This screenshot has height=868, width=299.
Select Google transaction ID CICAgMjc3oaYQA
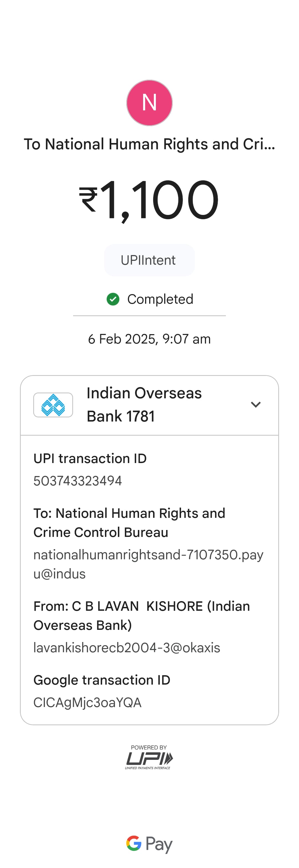coord(87,703)
